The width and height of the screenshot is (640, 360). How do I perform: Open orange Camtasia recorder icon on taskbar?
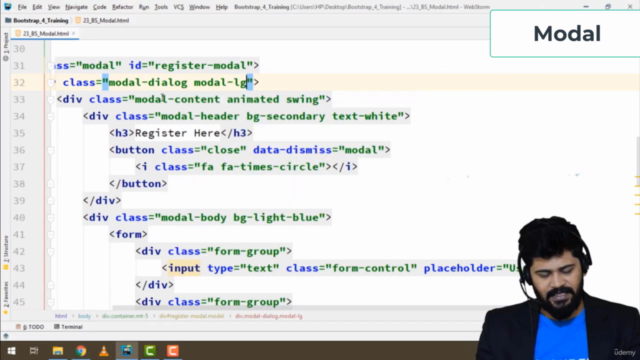coord(173,351)
